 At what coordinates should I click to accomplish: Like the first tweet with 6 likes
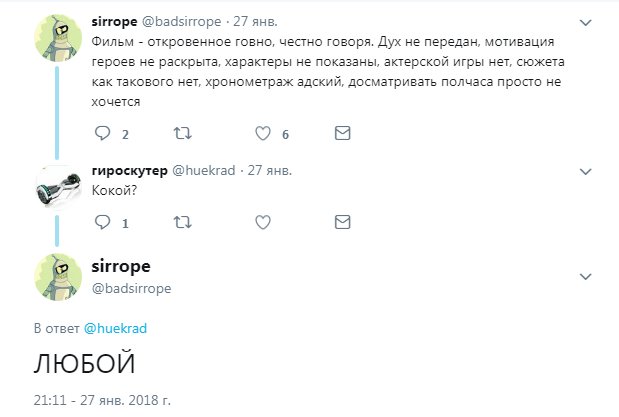(x=264, y=134)
